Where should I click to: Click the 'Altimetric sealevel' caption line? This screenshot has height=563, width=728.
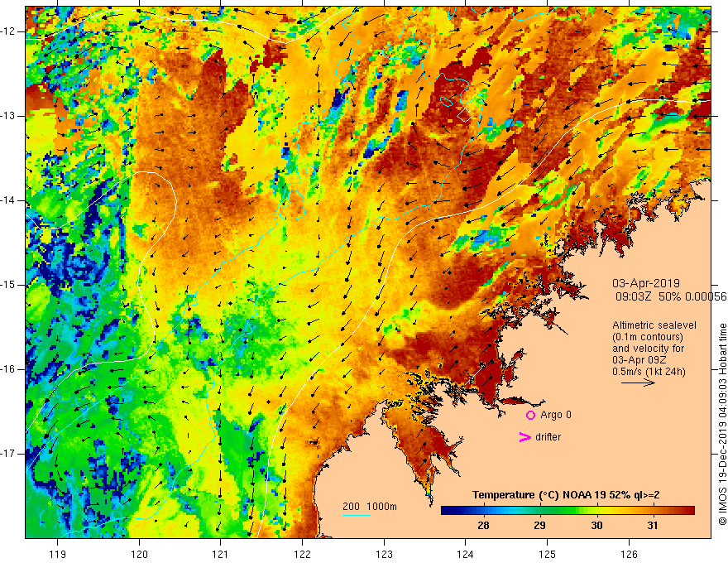click(x=654, y=325)
